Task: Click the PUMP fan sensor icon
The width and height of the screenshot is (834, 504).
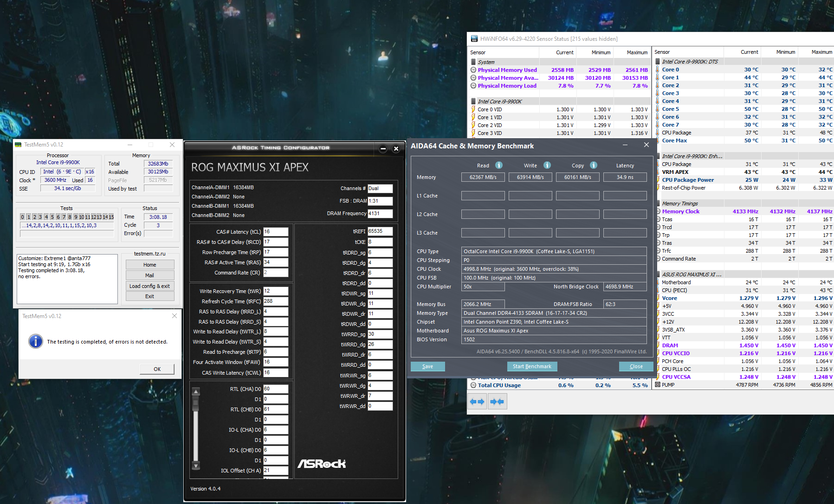Action: click(658, 385)
